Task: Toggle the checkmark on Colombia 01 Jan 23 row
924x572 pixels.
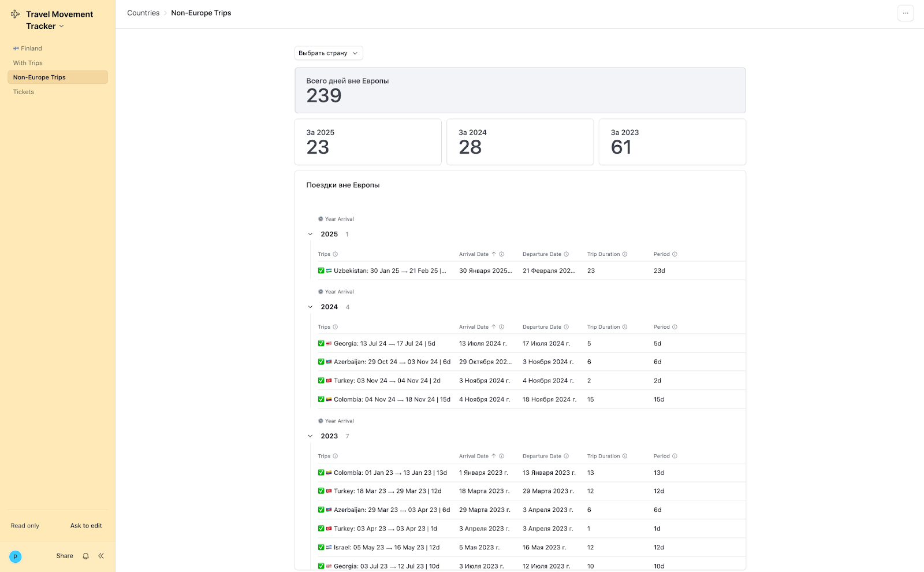Action: tap(321, 473)
